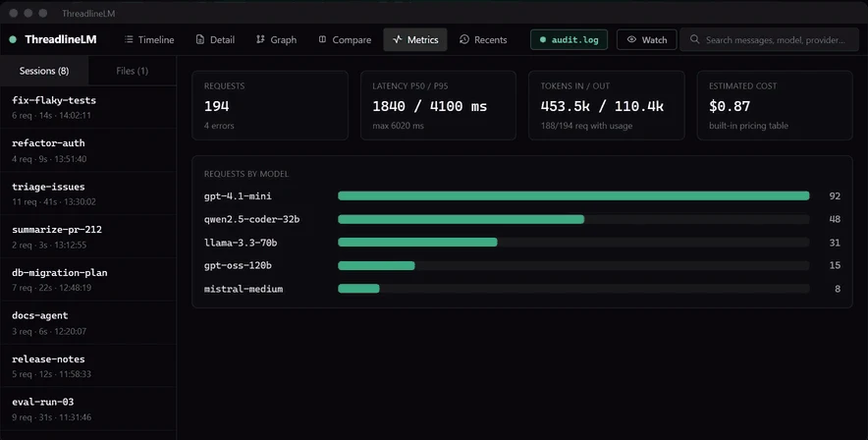The image size is (868, 440).
Task: Open the eval-run-03 session
Action: tap(88, 409)
